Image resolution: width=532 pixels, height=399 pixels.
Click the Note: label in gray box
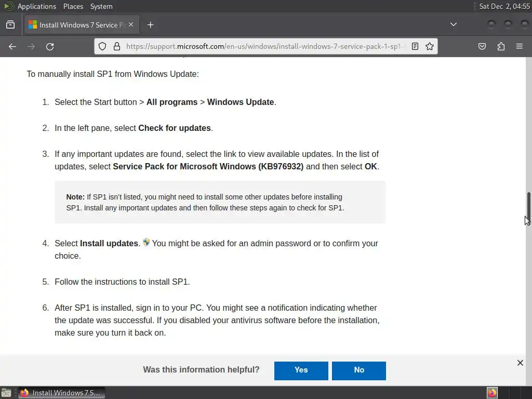[x=75, y=197]
